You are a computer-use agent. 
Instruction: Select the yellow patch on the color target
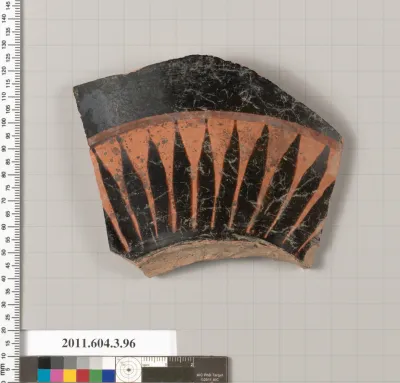click(70, 376)
